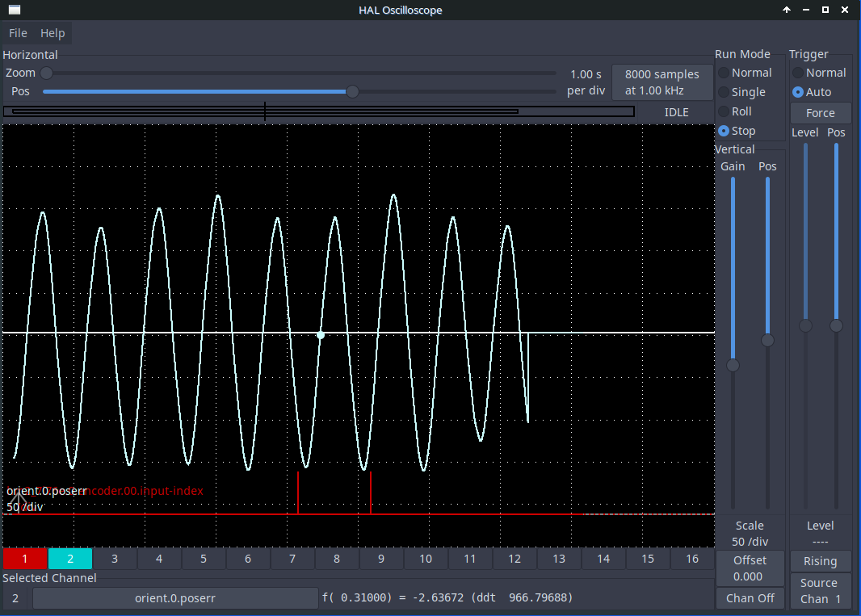
Task: Enable channel 4
Action: pyautogui.click(x=158, y=559)
